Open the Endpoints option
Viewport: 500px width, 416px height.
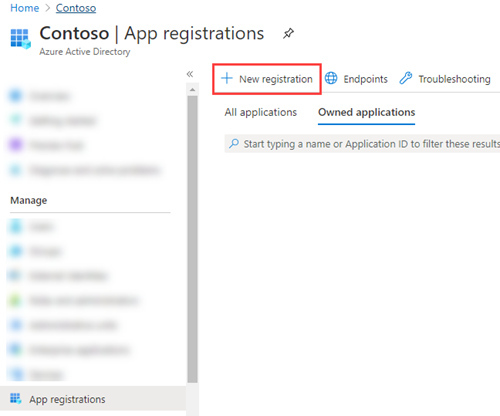(356, 79)
